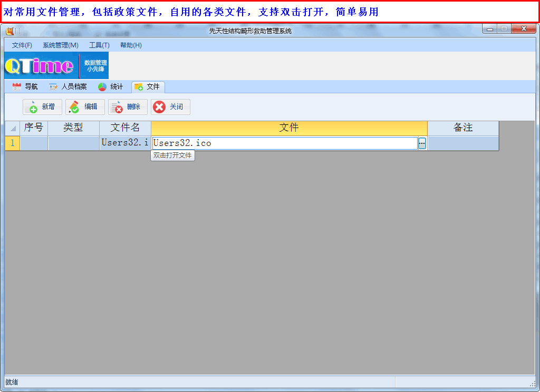The width and height of the screenshot is (540, 392).
Task: Open the 帮助(H) menu
Action: point(131,45)
